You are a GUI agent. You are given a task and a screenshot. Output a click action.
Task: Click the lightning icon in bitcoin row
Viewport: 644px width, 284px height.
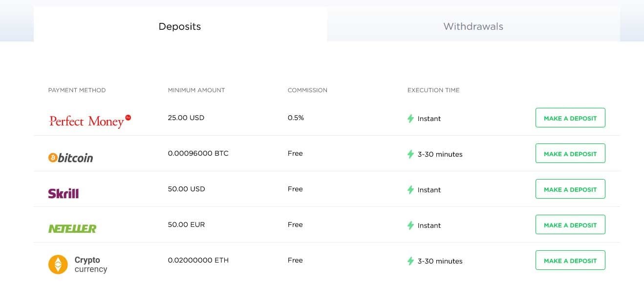tap(410, 154)
